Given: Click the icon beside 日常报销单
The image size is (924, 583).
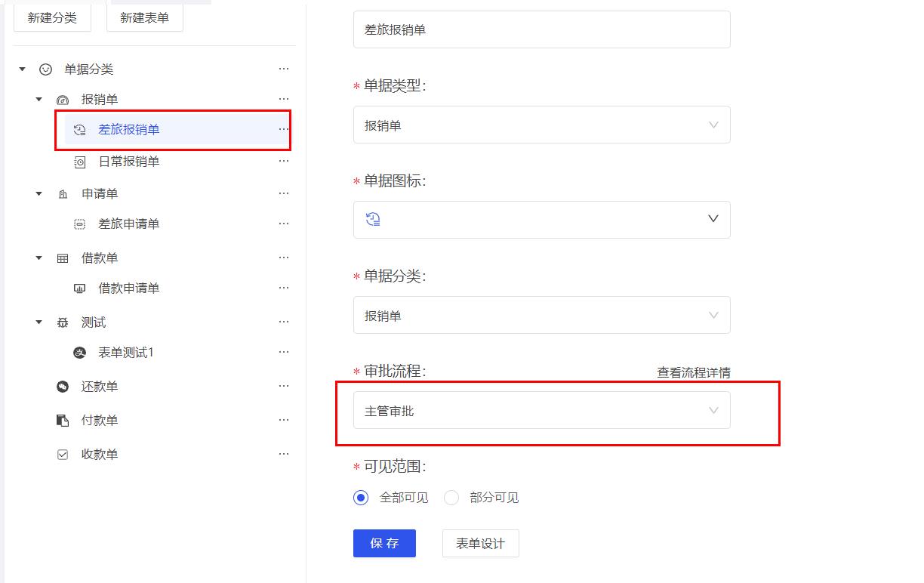Looking at the screenshot, I should point(80,162).
